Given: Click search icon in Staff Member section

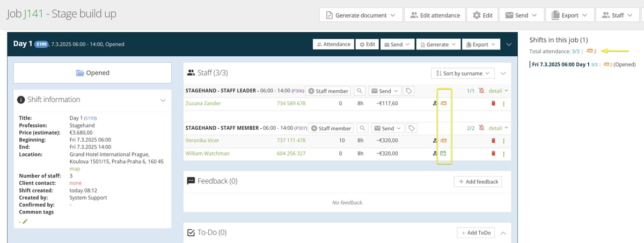Looking at the screenshot, I should pos(363,128).
